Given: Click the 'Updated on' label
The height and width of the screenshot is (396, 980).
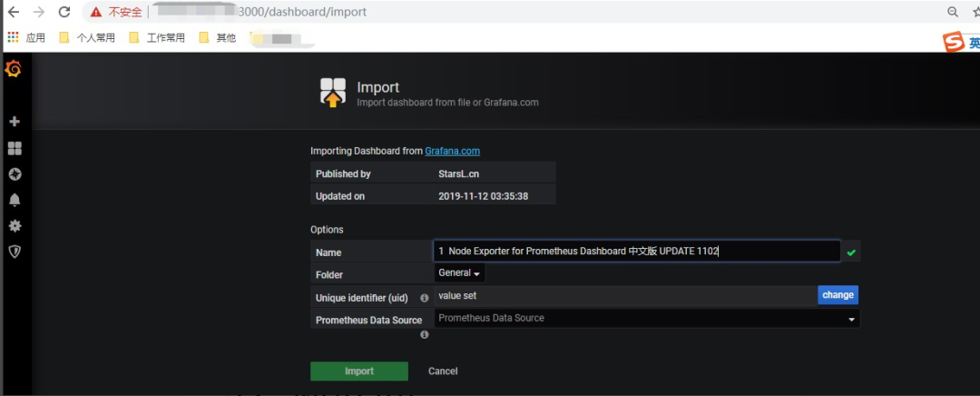Looking at the screenshot, I should [x=340, y=196].
